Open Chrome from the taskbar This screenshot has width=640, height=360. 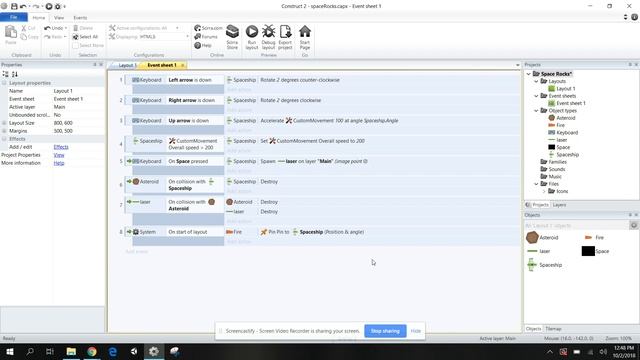tap(92, 351)
